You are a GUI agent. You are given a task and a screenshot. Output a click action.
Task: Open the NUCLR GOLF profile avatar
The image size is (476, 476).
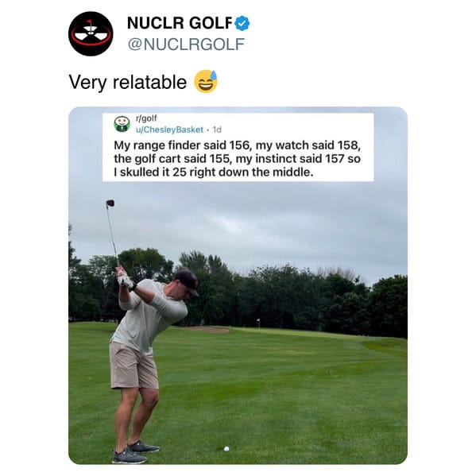click(x=91, y=33)
